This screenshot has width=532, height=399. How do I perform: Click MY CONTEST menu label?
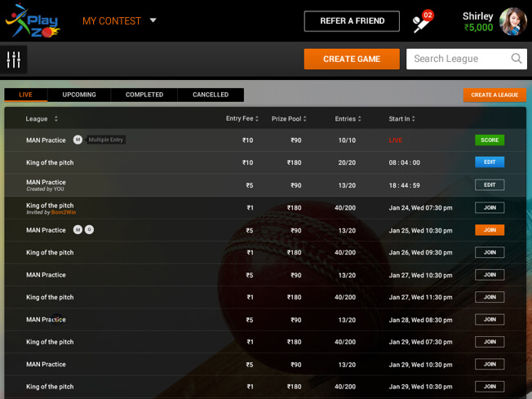point(112,21)
